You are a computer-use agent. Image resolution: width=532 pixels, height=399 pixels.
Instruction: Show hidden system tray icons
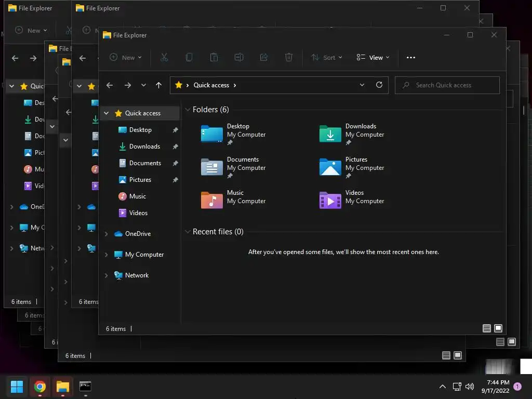tap(443, 387)
